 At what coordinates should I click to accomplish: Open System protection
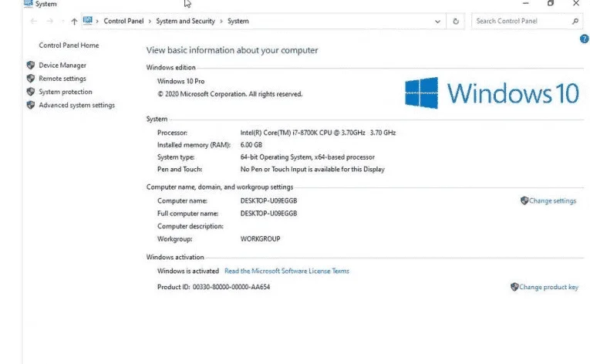click(x=66, y=92)
